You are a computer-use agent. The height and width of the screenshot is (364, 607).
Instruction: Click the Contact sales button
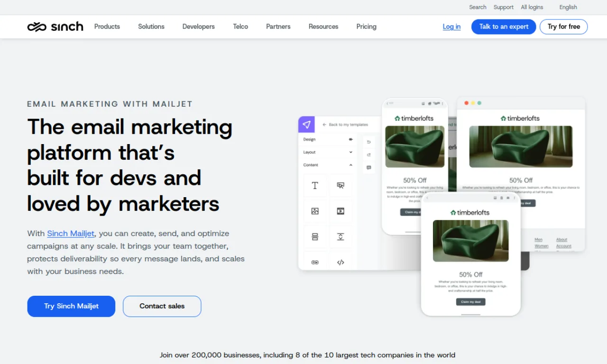pos(162,306)
